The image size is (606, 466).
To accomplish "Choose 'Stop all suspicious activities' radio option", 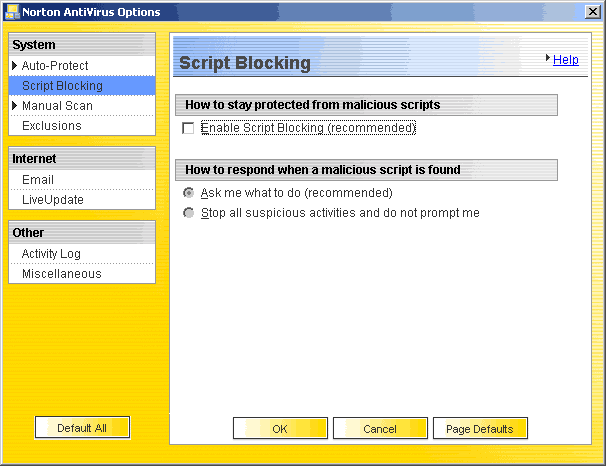I will pos(188,213).
